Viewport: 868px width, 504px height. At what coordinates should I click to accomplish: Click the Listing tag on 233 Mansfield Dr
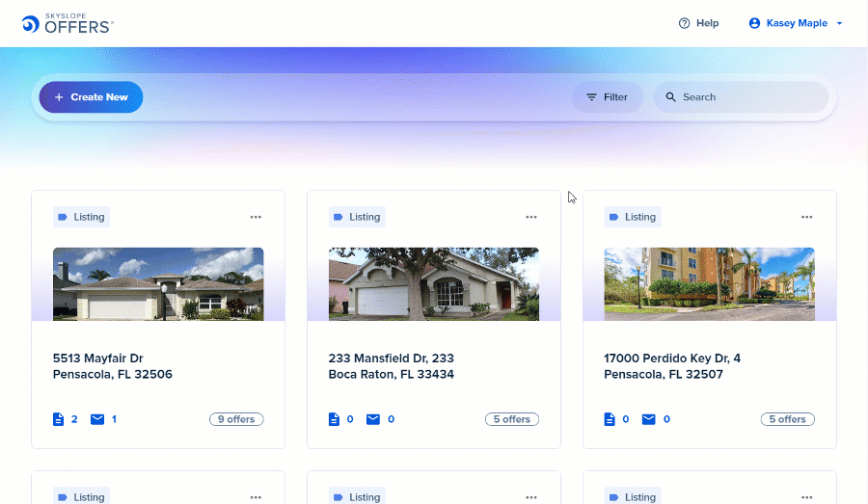357,217
